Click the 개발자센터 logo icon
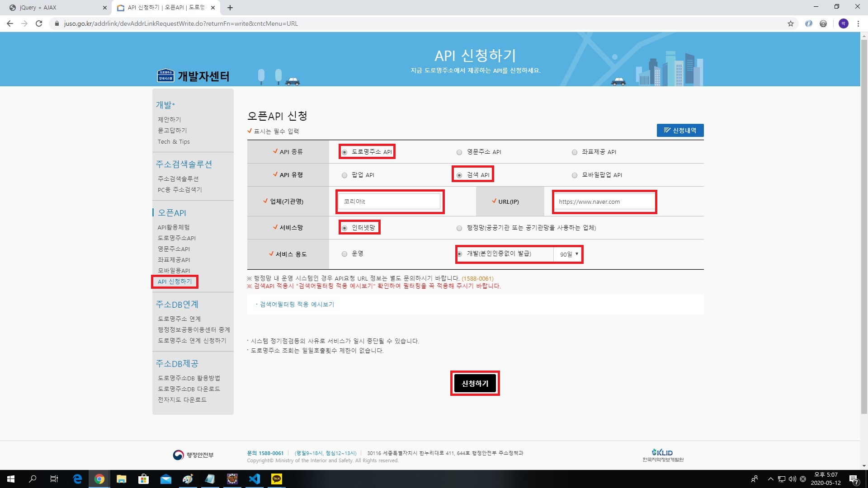This screenshot has width=868, height=488. (165, 75)
